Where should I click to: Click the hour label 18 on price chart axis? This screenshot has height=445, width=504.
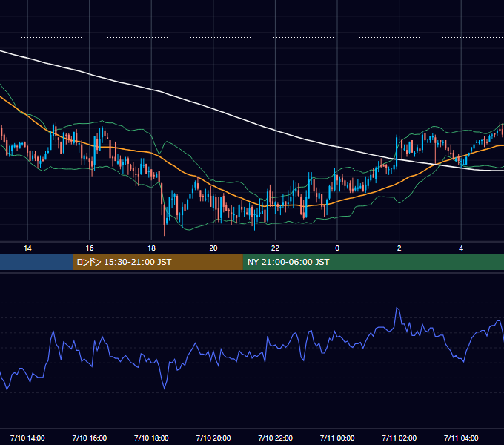click(151, 248)
